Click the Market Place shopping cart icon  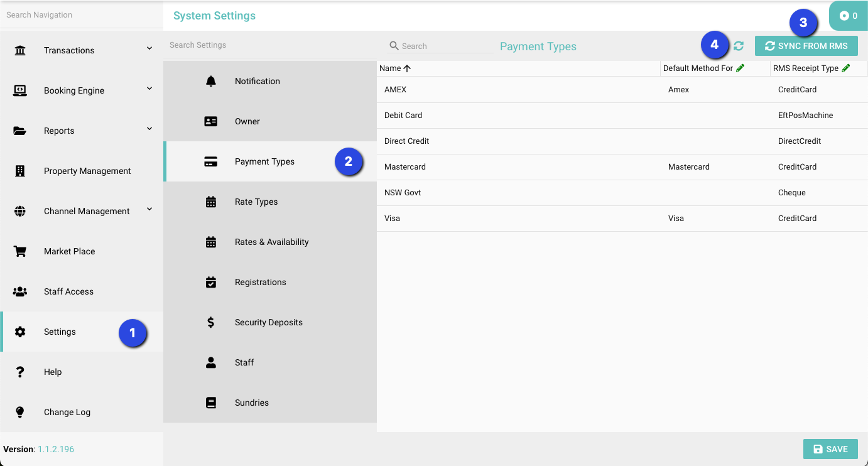point(20,251)
